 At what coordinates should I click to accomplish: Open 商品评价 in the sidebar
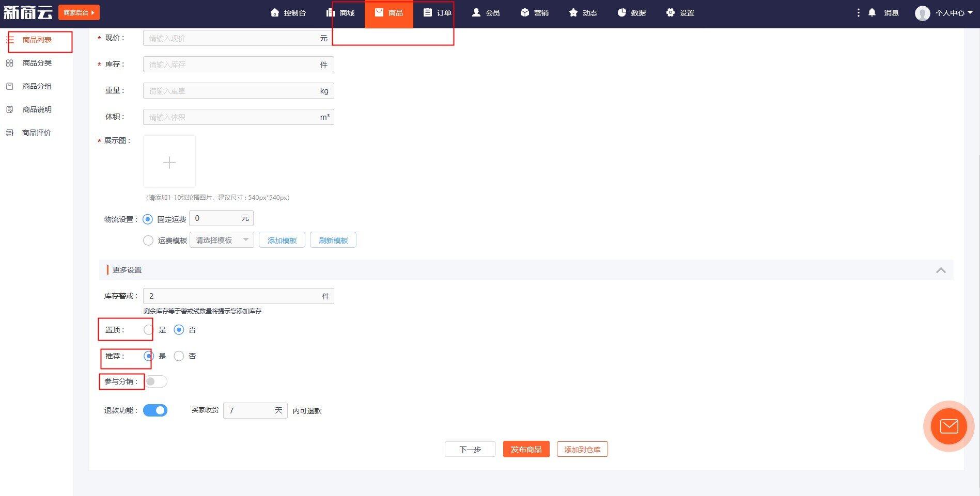[x=36, y=133]
